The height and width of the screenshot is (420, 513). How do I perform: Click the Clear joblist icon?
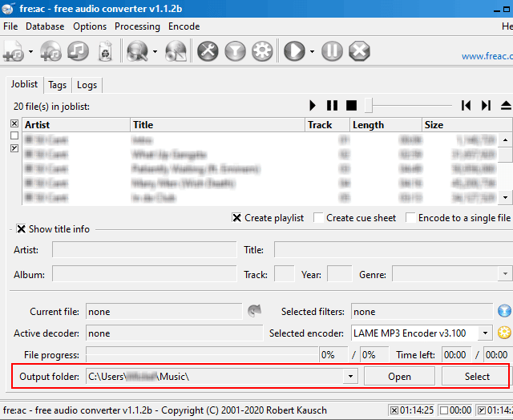click(105, 51)
